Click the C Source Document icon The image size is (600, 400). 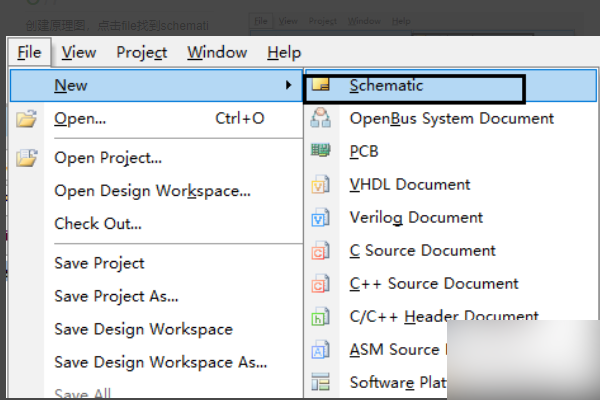(x=321, y=251)
